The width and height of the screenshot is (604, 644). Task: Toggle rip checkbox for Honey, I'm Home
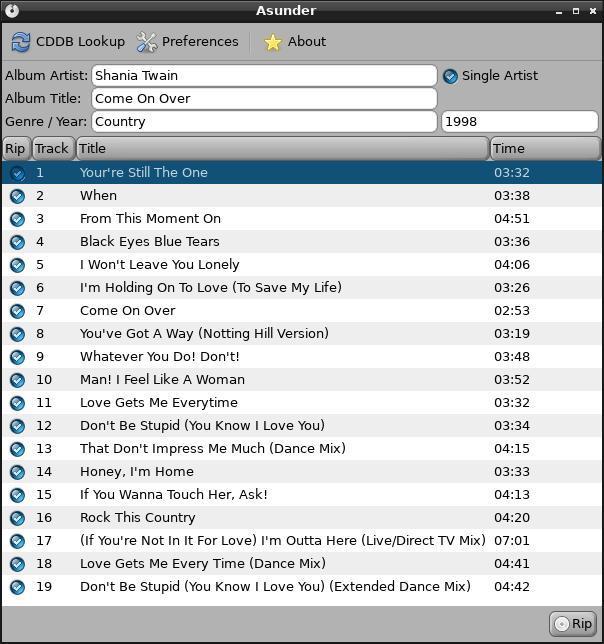coord(17,472)
